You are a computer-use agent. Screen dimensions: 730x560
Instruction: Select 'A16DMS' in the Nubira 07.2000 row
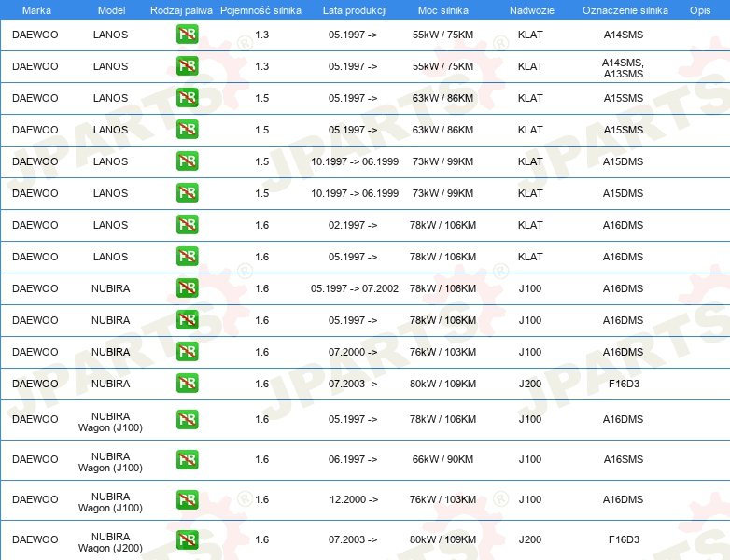[x=623, y=352]
